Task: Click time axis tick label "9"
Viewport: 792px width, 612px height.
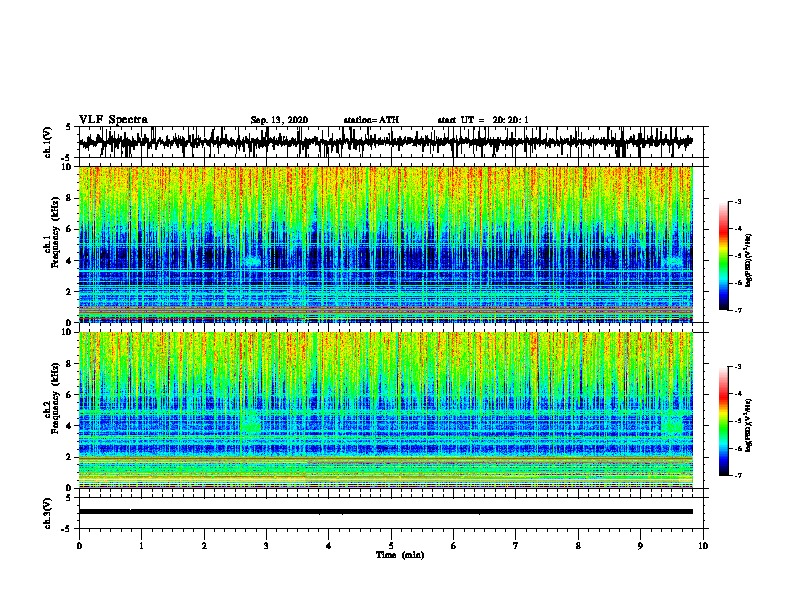Action: (640, 546)
